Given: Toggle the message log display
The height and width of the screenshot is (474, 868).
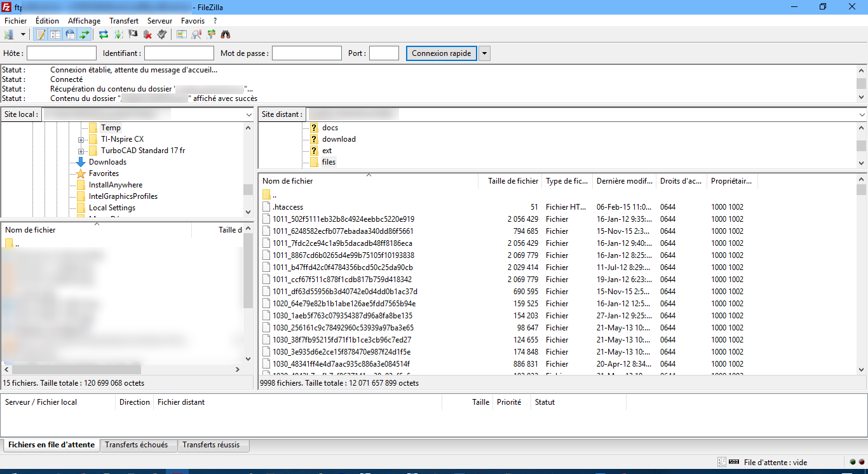Looking at the screenshot, I should coord(41,34).
